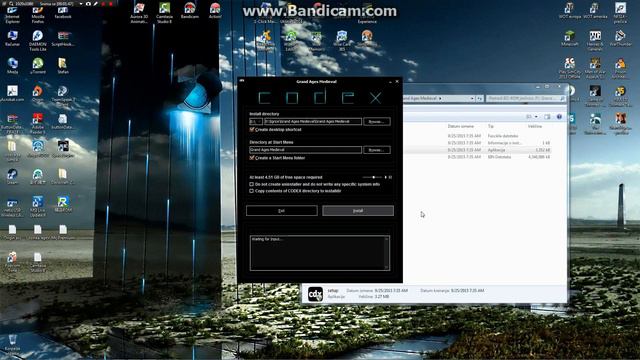Click the Explorer address bar refresh button
The width and height of the screenshot is (640, 360).
[x=480, y=98]
